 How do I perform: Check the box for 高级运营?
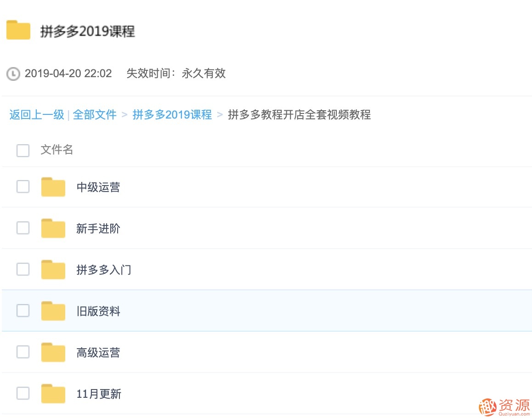pyautogui.click(x=23, y=352)
